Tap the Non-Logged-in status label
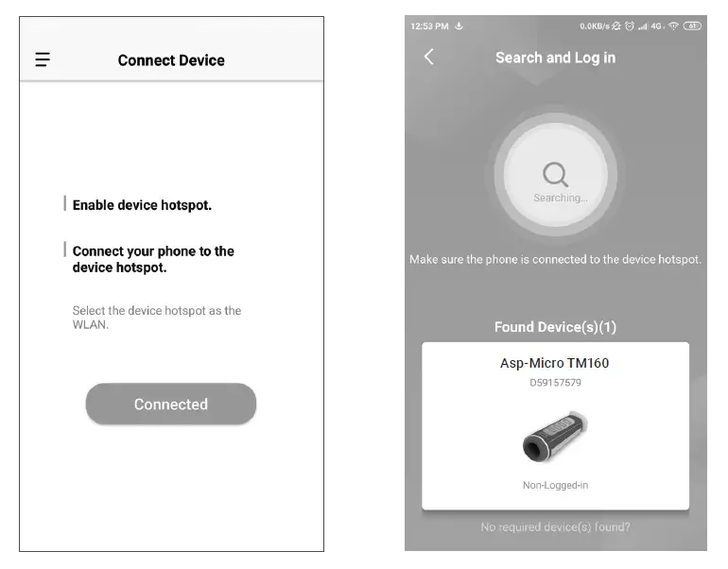 point(555,485)
